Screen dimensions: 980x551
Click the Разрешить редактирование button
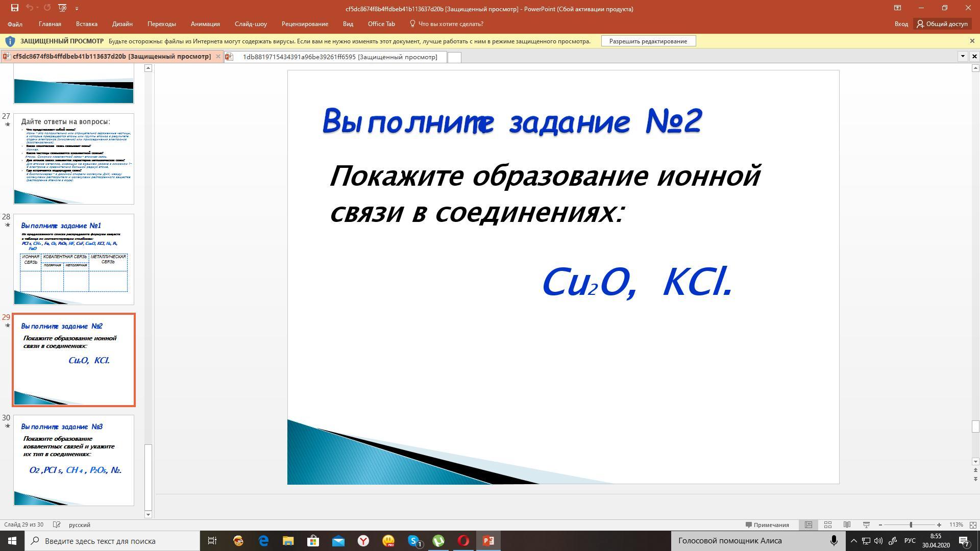[x=648, y=41]
